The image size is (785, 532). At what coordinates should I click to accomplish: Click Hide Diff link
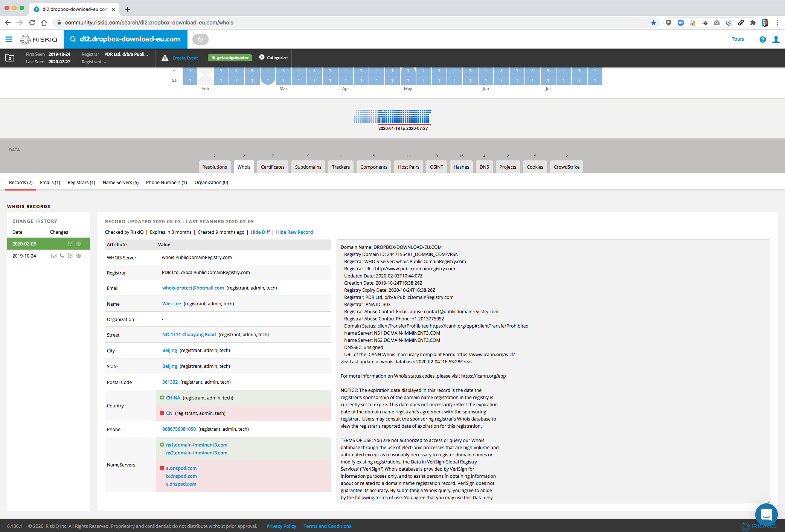(260, 232)
